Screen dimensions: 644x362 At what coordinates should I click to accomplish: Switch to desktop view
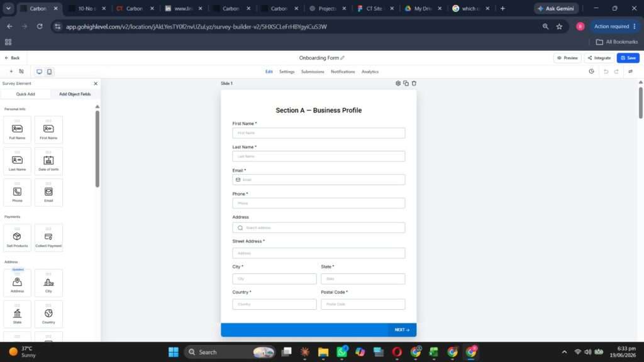(39, 72)
